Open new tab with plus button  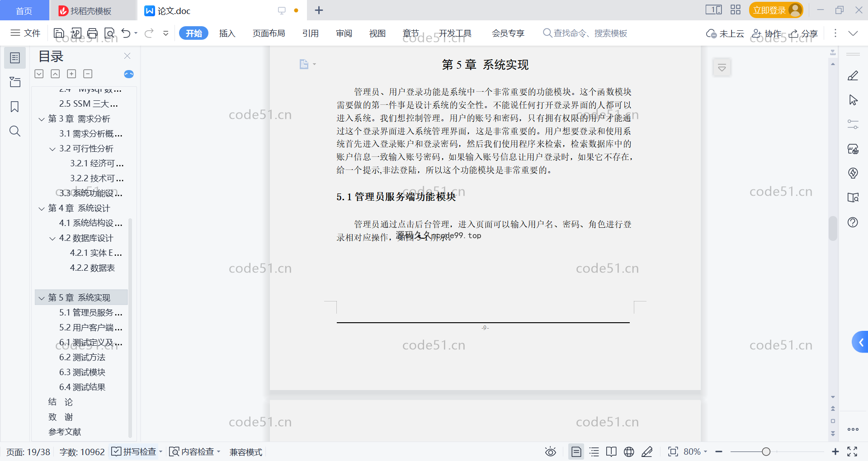[x=319, y=10]
